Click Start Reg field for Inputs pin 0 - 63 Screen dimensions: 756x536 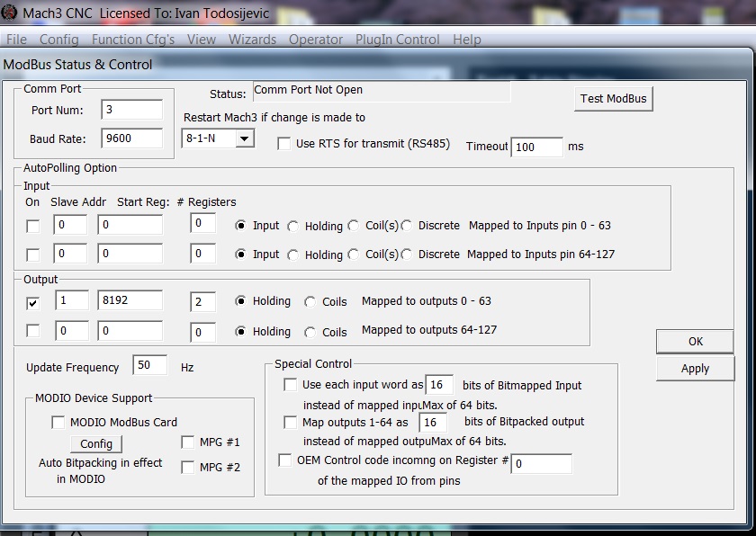130,225
